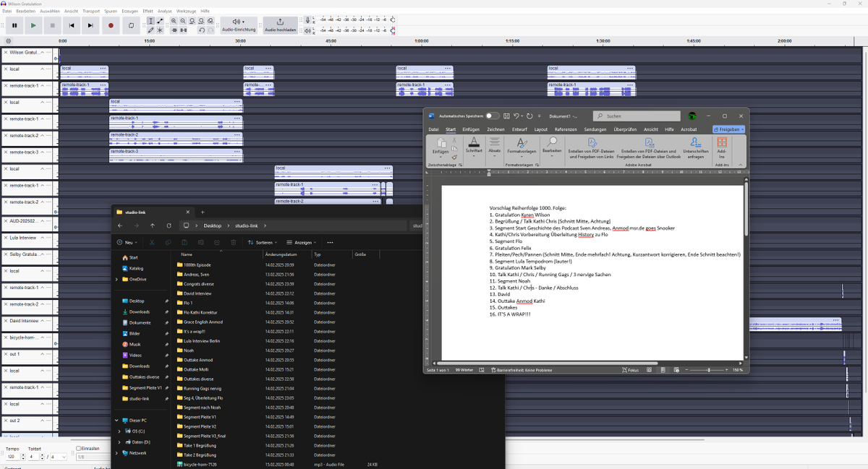Start playback with the green Play button

[33, 25]
